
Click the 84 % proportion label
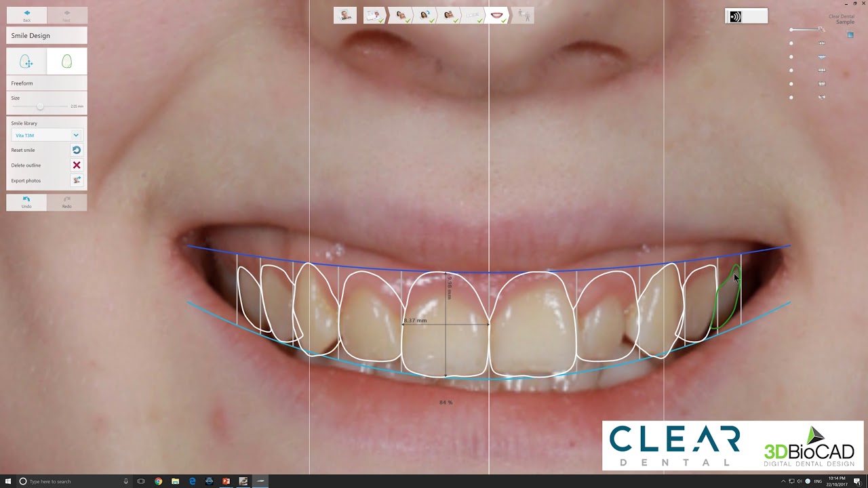[x=446, y=403]
